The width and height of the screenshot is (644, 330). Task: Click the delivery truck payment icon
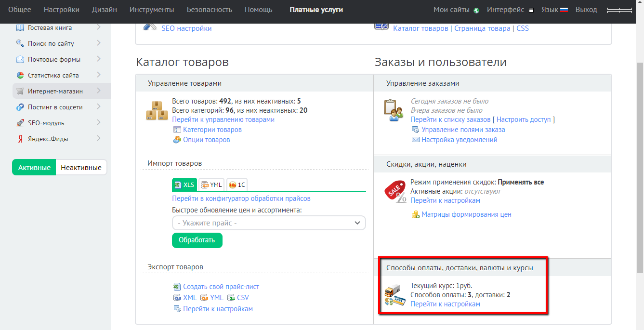pyautogui.click(x=394, y=295)
